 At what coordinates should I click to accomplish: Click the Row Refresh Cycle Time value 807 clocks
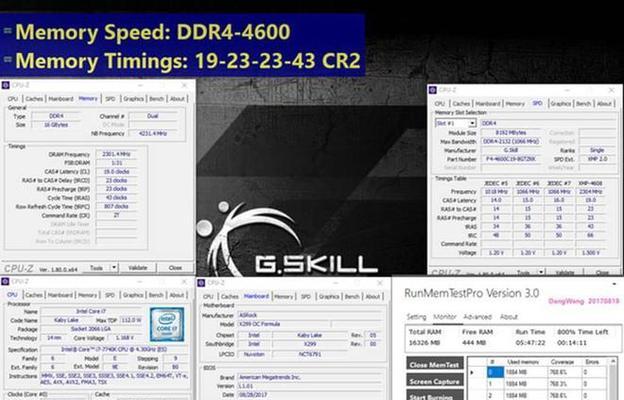(x=116, y=207)
